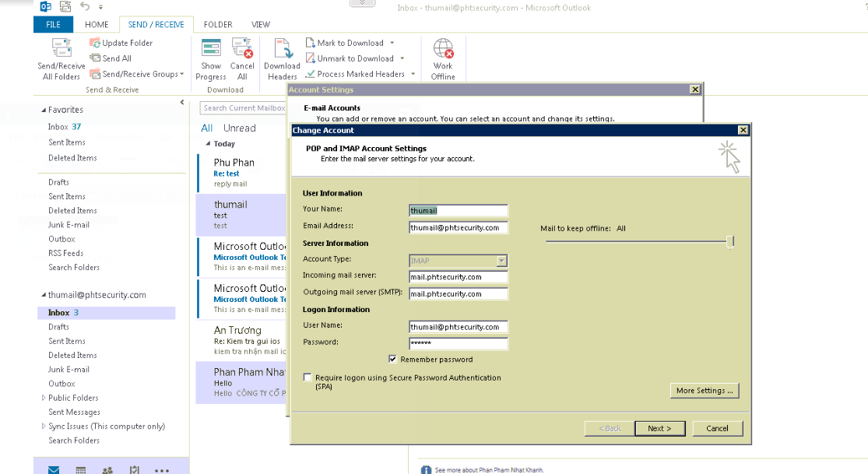The image size is (868, 474).
Task: Uncheck the Remember password checkbox
Action: pos(392,360)
